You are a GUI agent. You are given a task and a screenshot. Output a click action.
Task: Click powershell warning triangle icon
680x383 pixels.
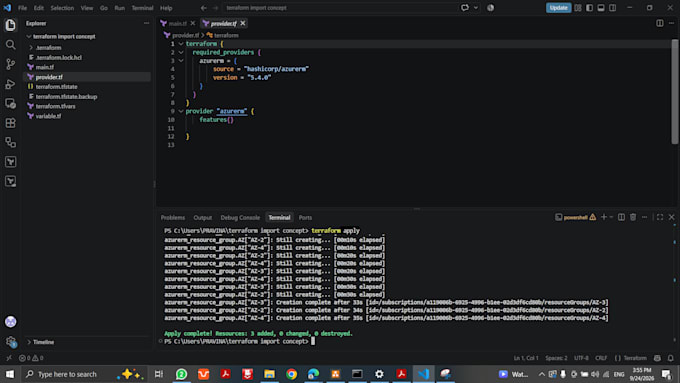click(x=592, y=217)
